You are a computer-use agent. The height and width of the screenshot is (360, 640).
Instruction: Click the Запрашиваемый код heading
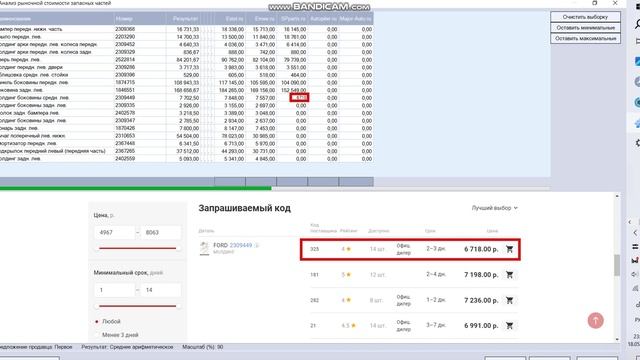244,208
